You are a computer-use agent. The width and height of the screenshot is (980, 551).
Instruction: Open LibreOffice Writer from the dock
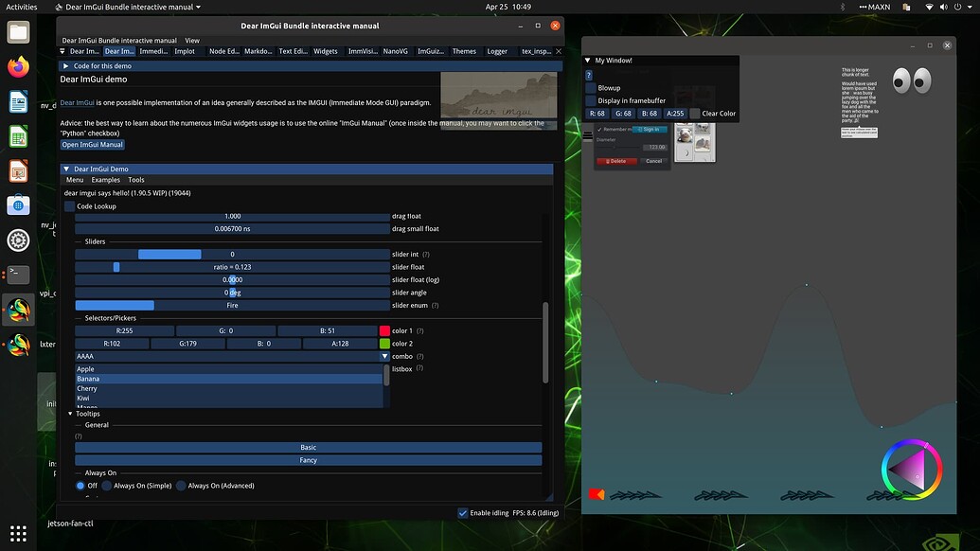(x=18, y=102)
